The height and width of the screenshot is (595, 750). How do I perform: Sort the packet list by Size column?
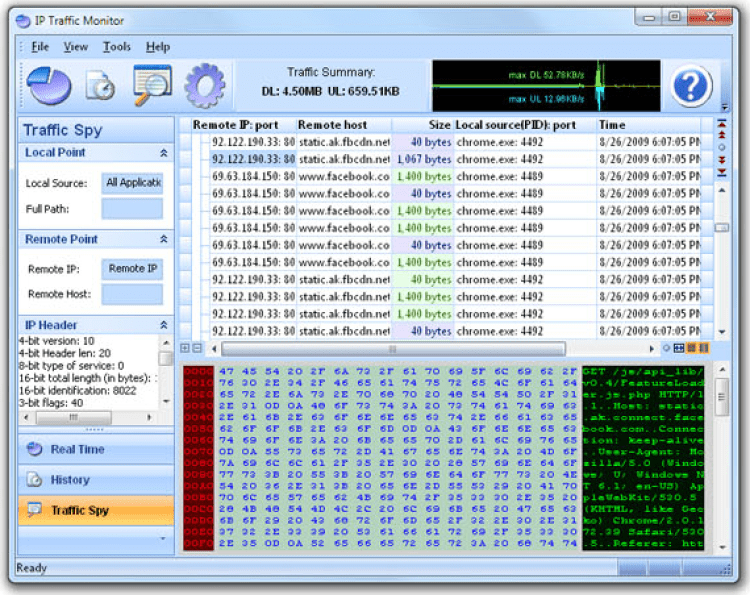pos(423,125)
